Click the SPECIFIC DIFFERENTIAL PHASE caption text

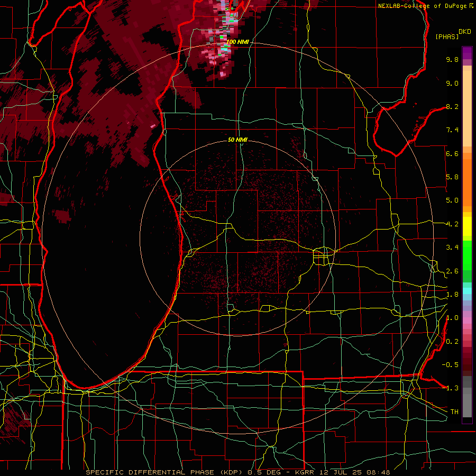pos(150,472)
